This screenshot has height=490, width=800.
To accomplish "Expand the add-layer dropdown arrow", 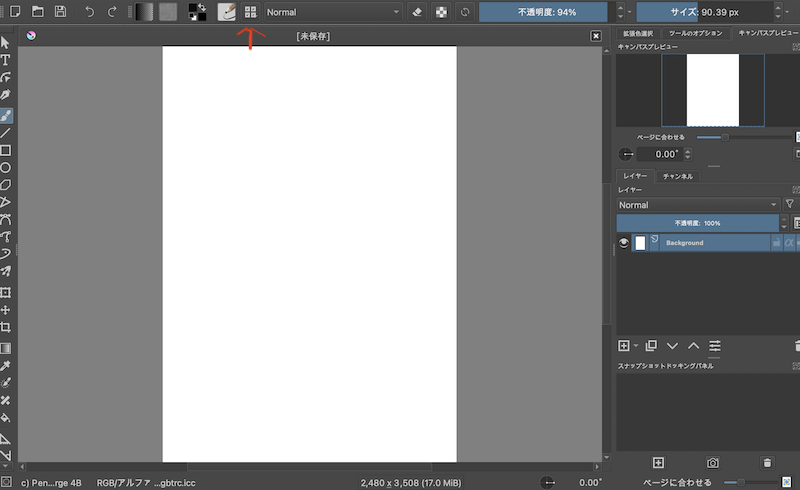I will tap(636, 346).
